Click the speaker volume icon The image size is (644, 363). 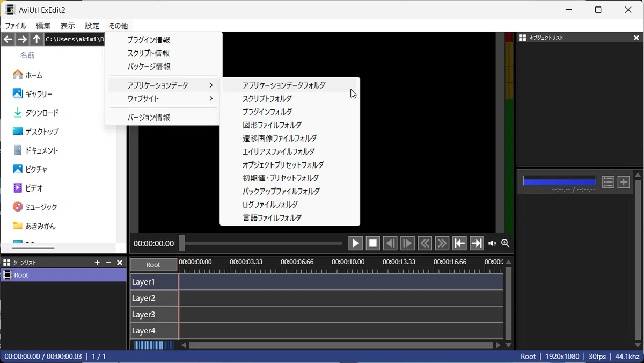492,243
